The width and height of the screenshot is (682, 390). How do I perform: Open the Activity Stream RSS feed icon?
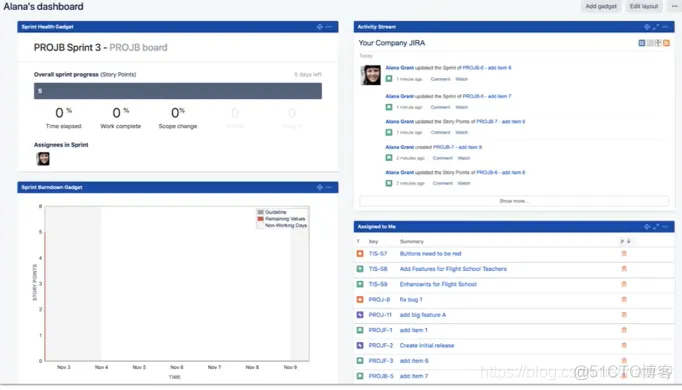666,43
